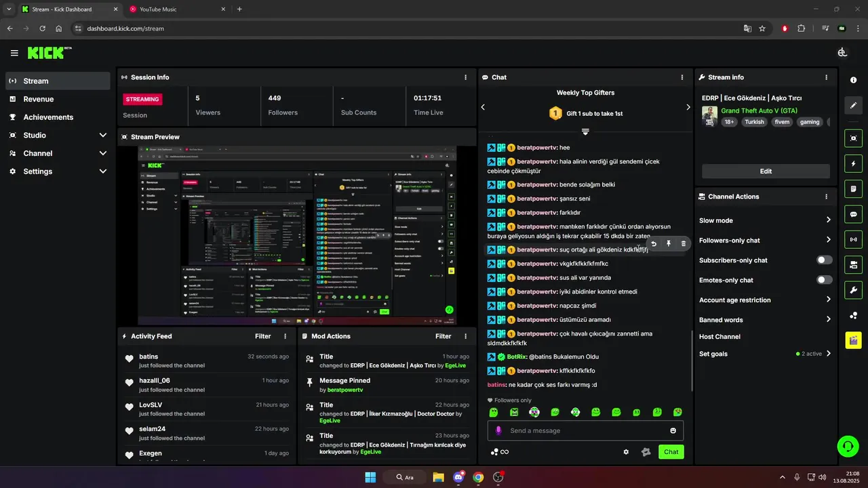The width and height of the screenshot is (868, 488).
Task: Open Activity Feed Filter dropdown
Action: [262, 336]
